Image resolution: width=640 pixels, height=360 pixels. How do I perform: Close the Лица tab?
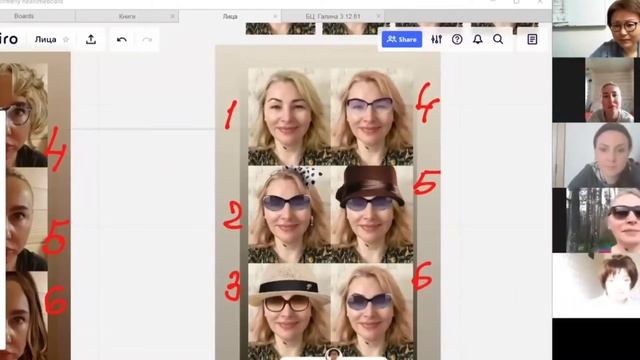tap(275, 16)
